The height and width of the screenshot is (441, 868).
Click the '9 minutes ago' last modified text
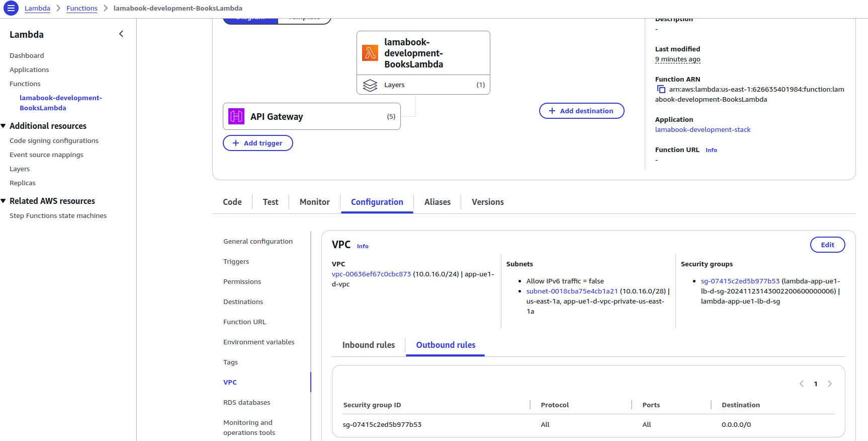[x=677, y=59]
